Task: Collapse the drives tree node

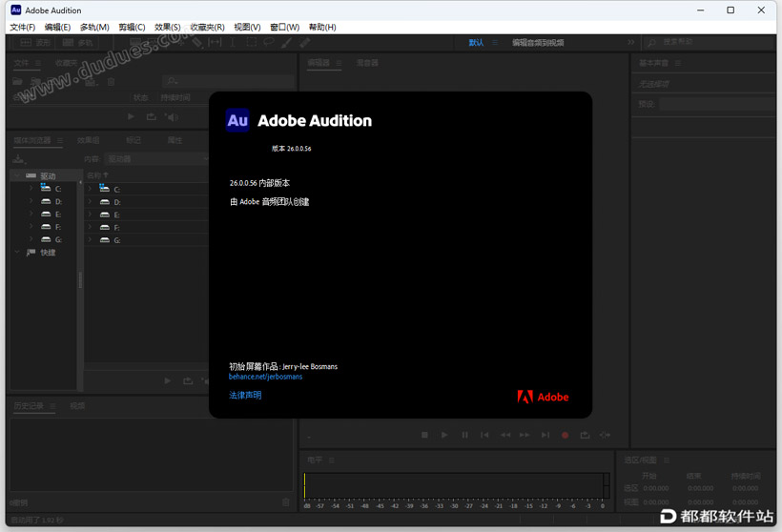Action: coord(16,175)
